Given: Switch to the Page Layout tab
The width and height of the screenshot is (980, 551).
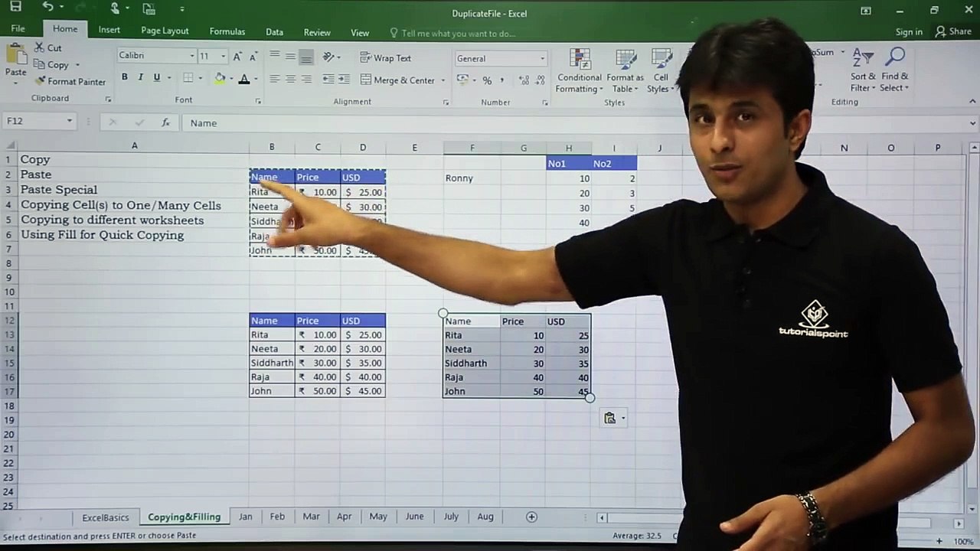Looking at the screenshot, I should (x=165, y=31).
